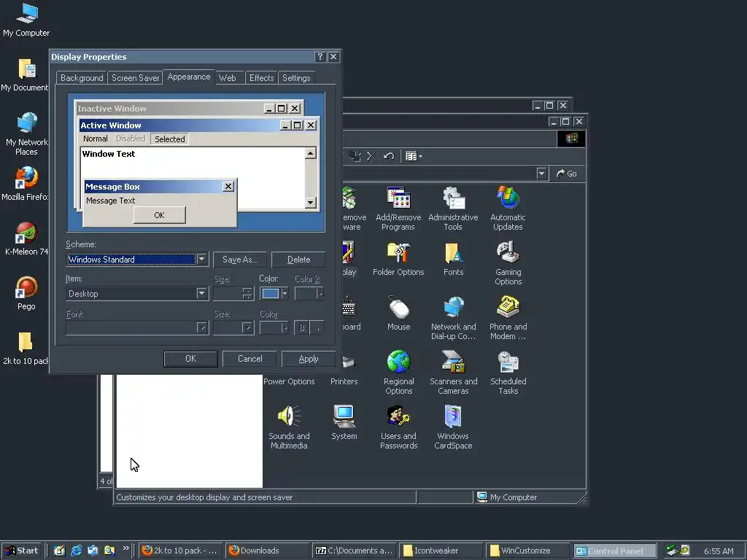Image resolution: width=747 pixels, height=560 pixels.
Task: Click the item Size spinner arrows
Action: click(x=247, y=293)
